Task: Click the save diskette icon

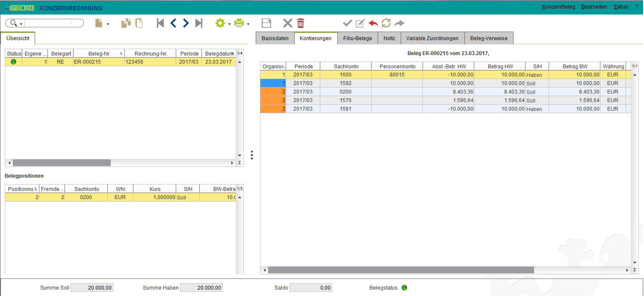Action: coord(266,23)
